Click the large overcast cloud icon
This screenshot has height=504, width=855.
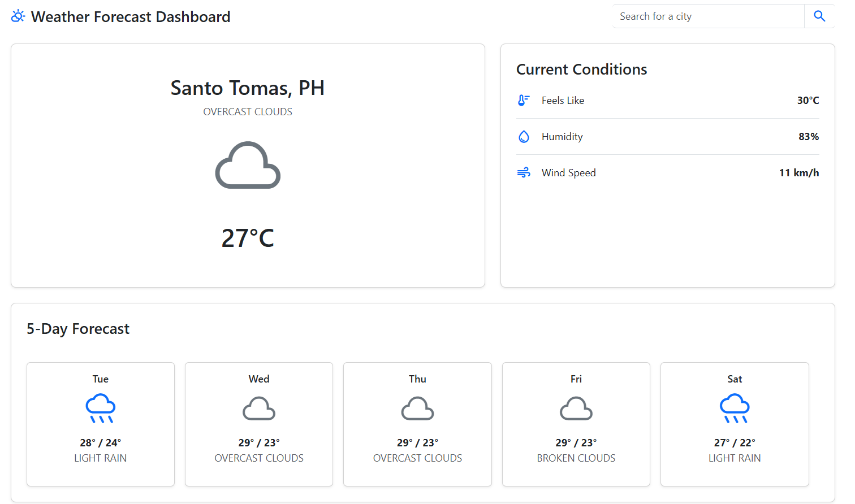(x=248, y=165)
